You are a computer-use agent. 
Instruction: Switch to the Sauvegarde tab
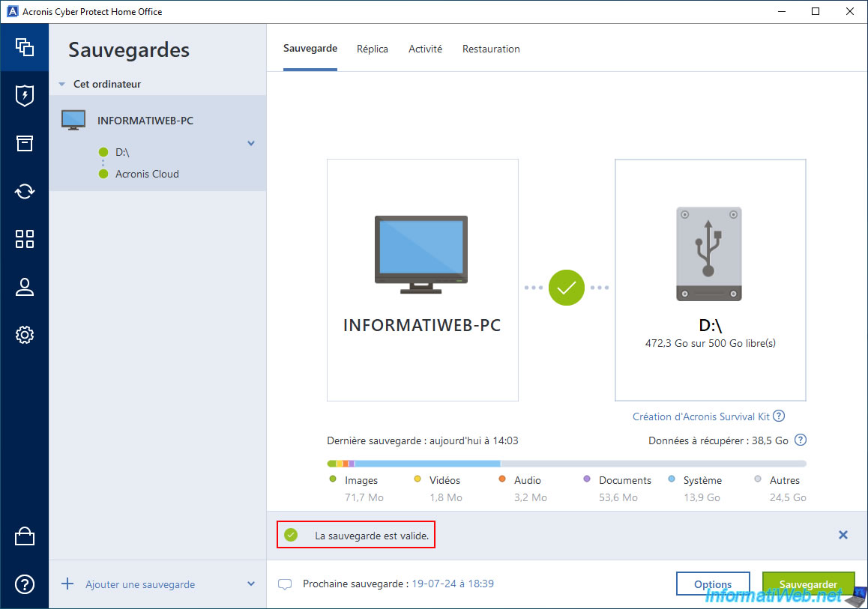pyautogui.click(x=310, y=49)
